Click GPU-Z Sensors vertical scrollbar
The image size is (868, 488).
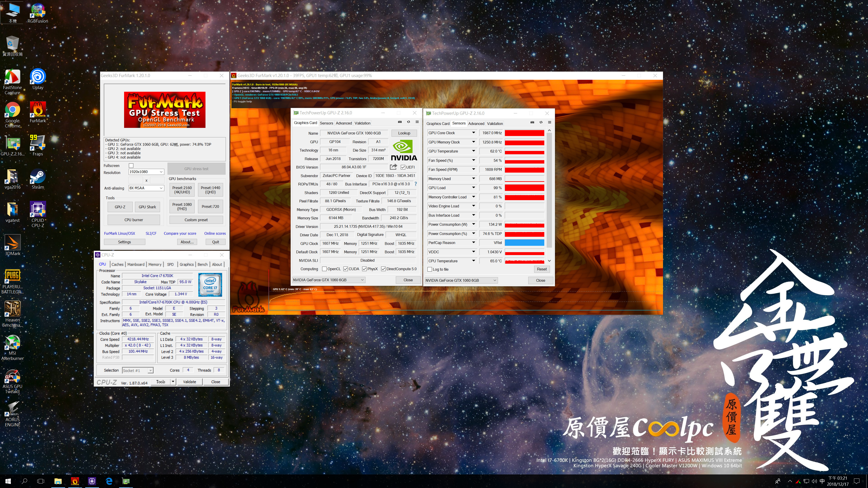pyautogui.click(x=549, y=190)
